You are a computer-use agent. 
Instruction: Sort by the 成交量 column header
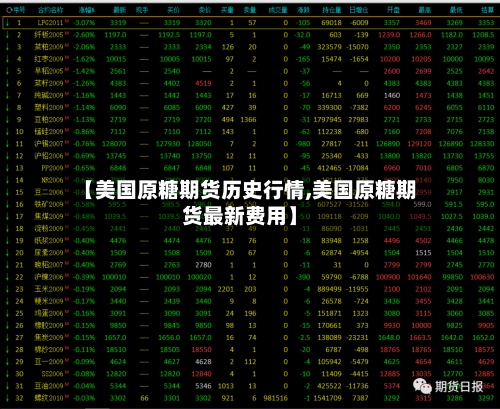[x=278, y=10]
